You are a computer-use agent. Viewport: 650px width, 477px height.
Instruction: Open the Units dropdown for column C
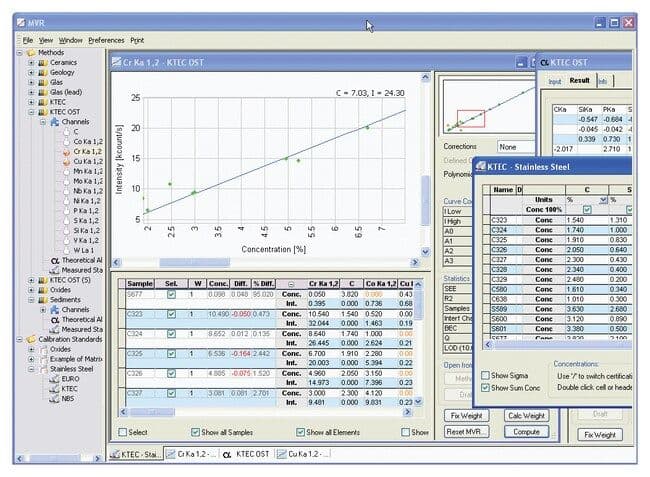tap(603, 200)
